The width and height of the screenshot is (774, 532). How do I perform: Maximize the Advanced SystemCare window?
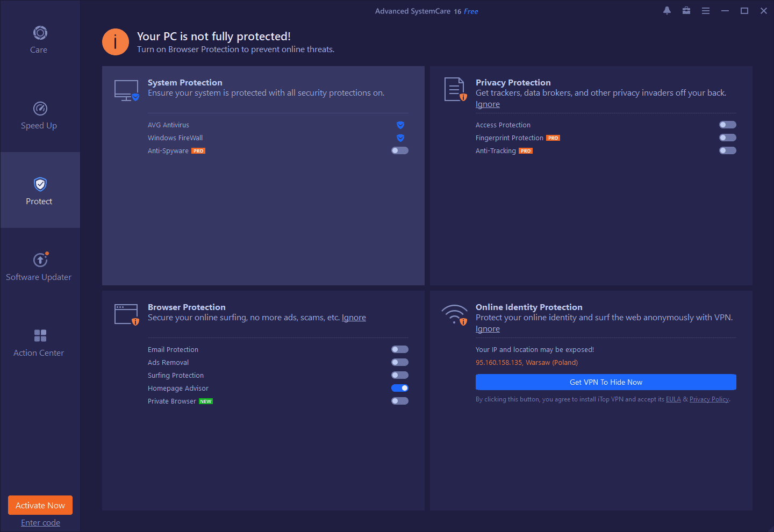[744, 11]
